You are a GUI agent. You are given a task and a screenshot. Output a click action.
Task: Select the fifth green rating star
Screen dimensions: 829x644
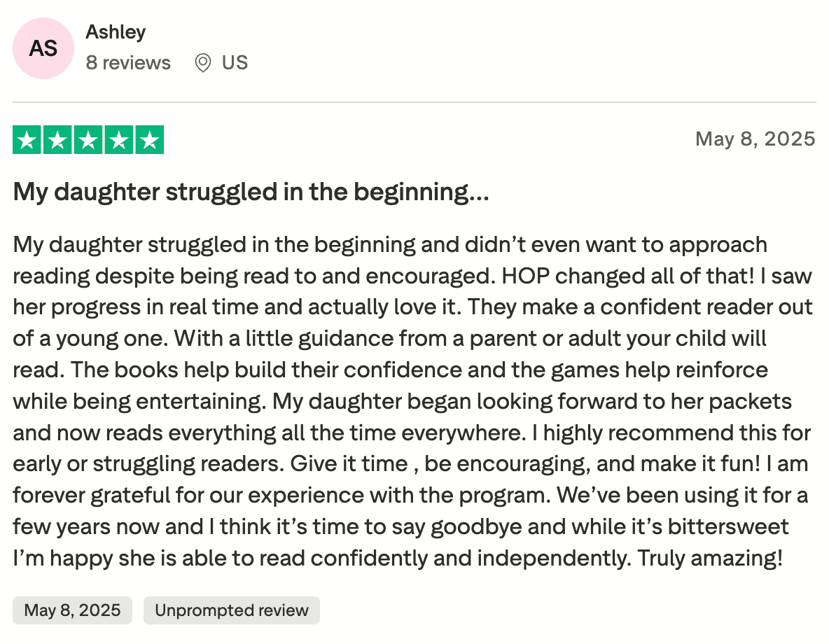(149, 140)
